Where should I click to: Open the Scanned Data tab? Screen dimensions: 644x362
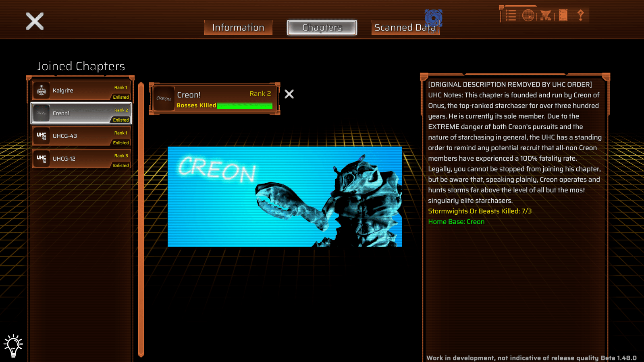(405, 27)
